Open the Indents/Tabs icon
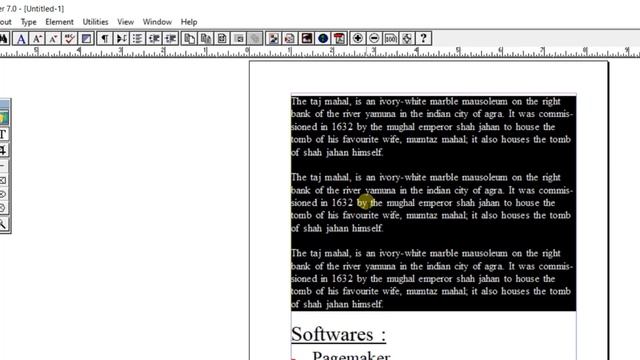The height and width of the screenshot is (360, 640). click(121, 38)
